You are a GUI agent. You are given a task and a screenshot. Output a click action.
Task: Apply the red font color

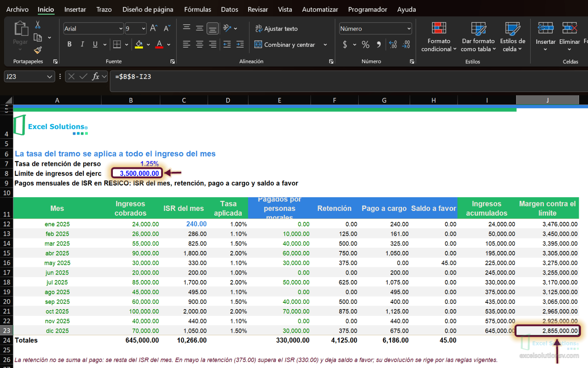click(x=159, y=45)
